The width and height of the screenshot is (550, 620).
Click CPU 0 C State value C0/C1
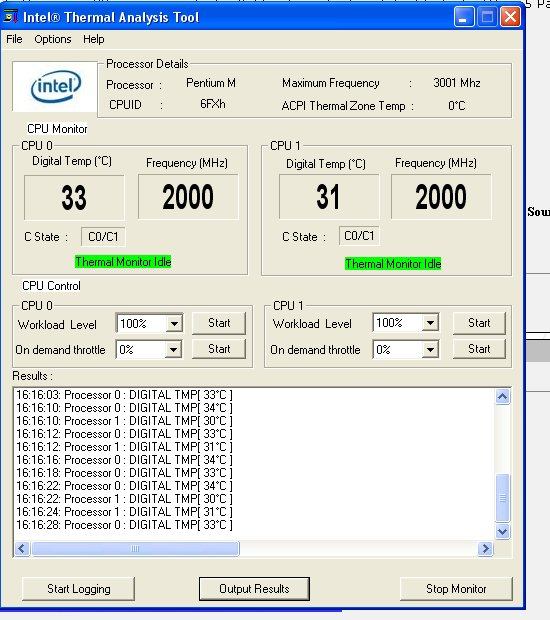[103, 237]
